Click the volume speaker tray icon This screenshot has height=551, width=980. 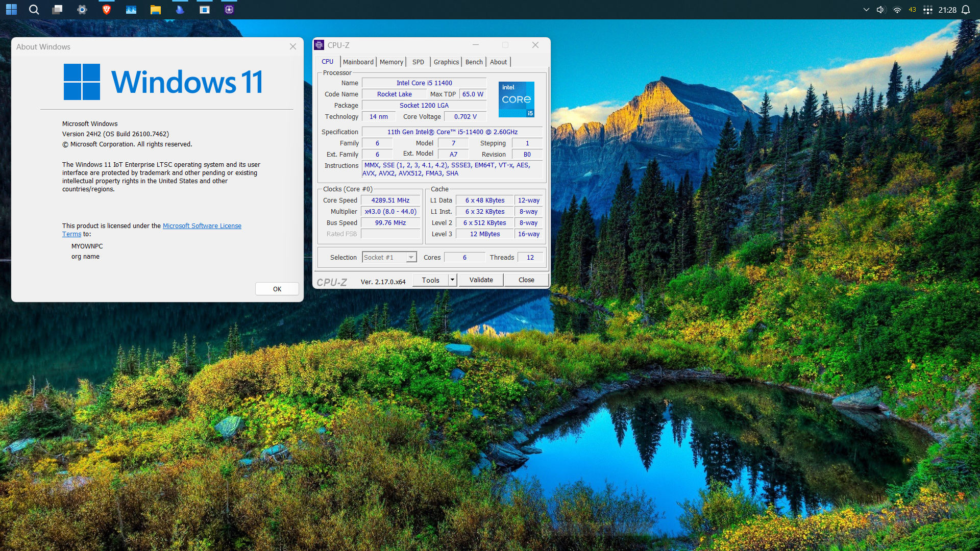pos(880,10)
